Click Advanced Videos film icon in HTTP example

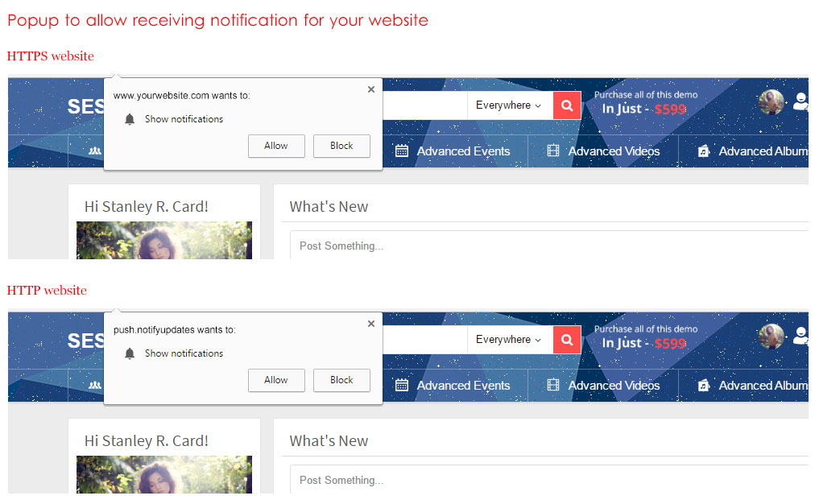point(552,386)
